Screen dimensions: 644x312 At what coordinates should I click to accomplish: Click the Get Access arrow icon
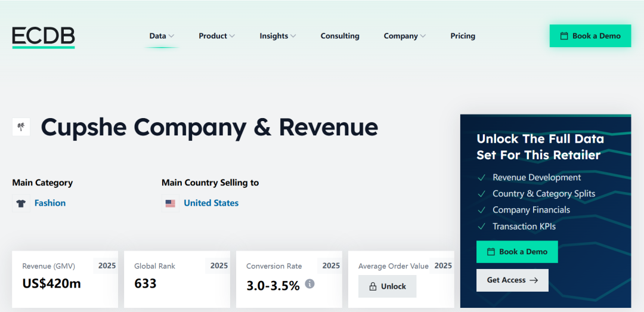point(534,280)
